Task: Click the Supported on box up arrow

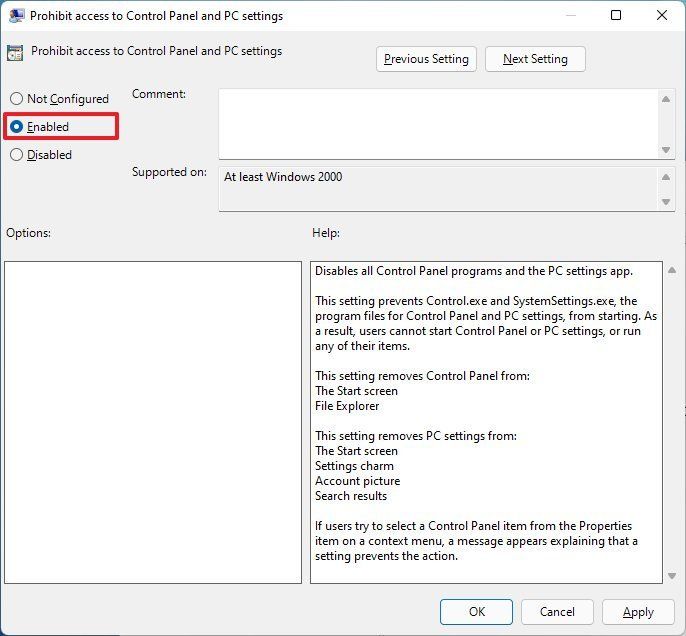Action: (x=666, y=177)
